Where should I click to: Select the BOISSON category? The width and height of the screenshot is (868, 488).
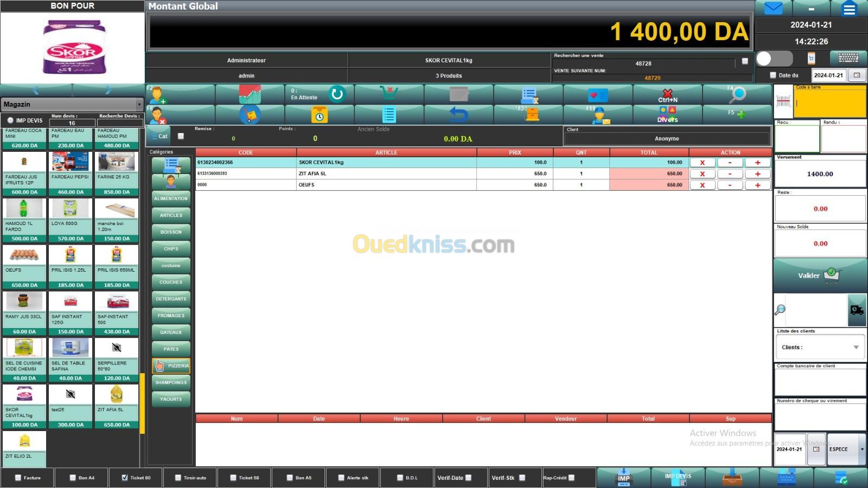pyautogui.click(x=171, y=232)
